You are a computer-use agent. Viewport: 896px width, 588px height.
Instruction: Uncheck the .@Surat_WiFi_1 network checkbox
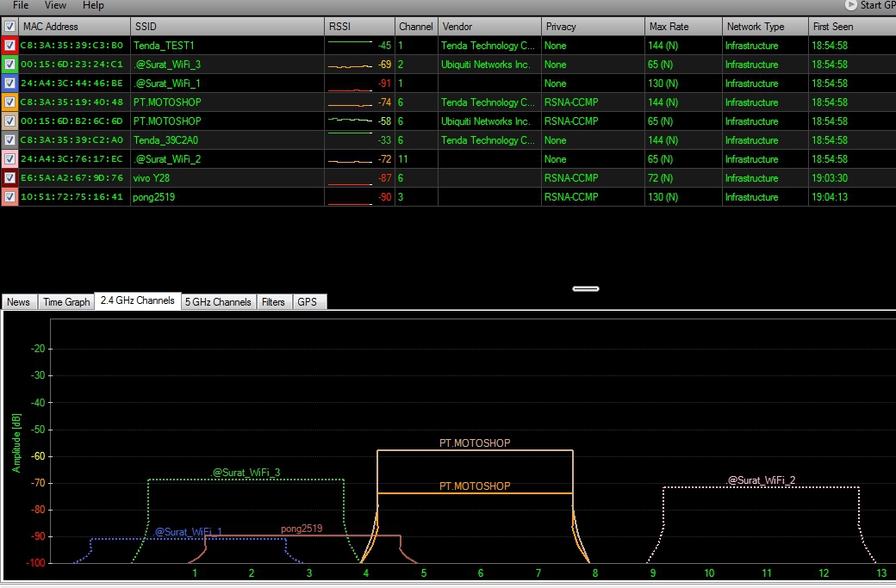pyautogui.click(x=9, y=83)
